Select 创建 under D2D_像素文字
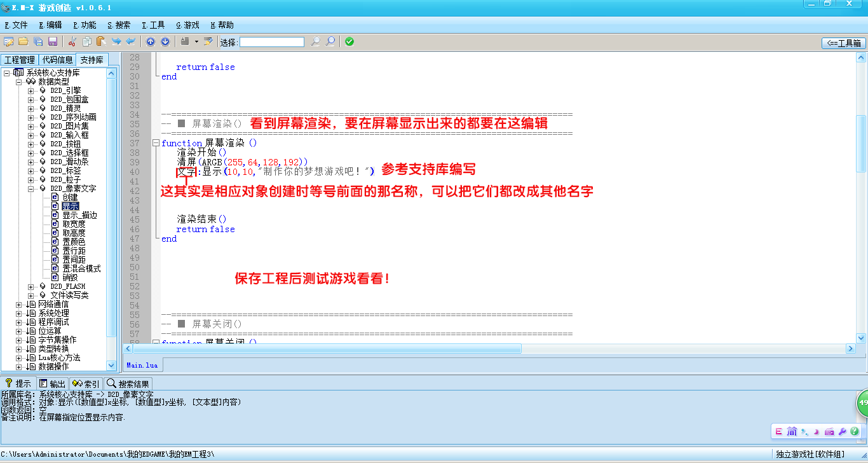868x463 pixels. coord(70,197)
